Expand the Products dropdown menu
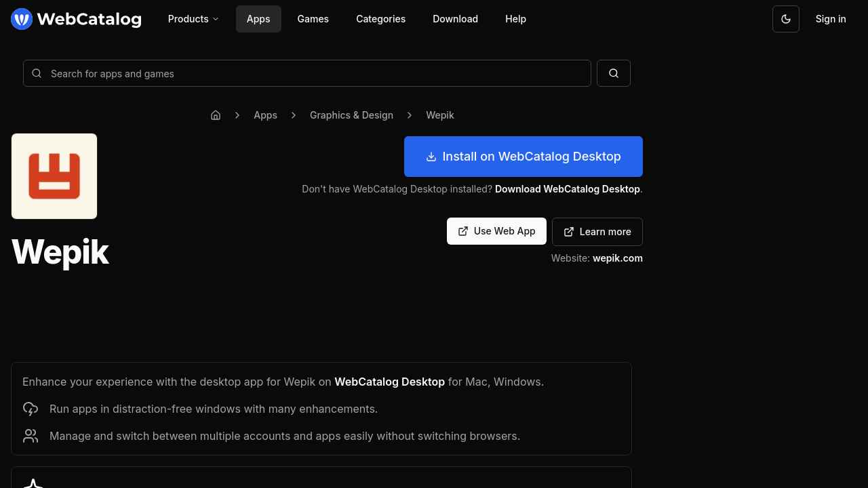 click(x=193, y=19)
